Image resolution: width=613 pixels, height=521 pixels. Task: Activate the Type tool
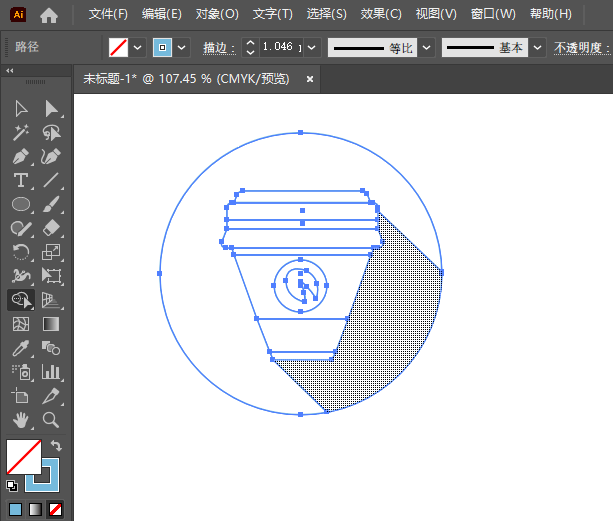coord(21,181)
